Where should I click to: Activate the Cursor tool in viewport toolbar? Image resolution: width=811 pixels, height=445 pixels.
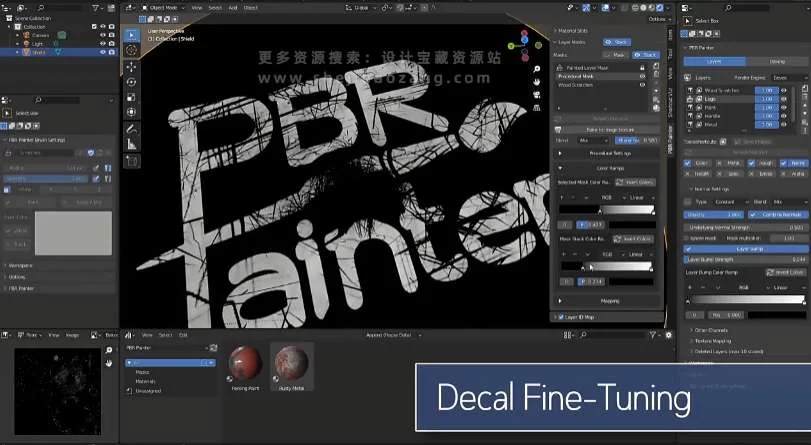131,49
